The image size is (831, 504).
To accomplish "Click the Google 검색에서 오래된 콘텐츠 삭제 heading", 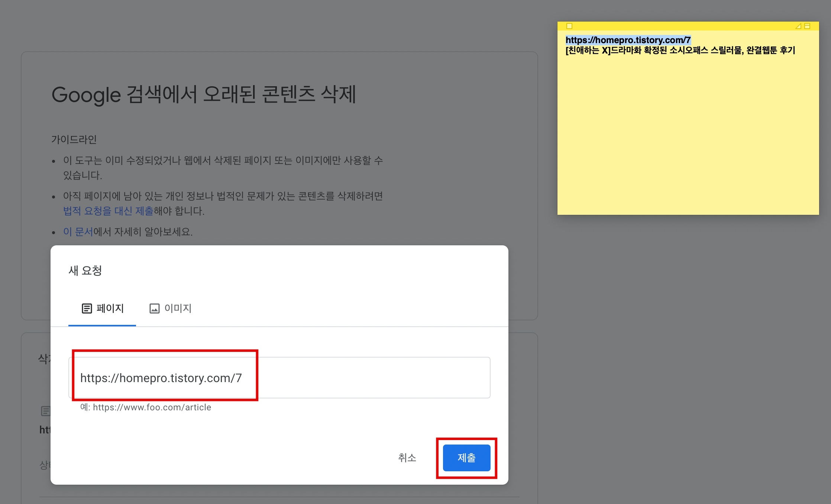I will point(204,94).
